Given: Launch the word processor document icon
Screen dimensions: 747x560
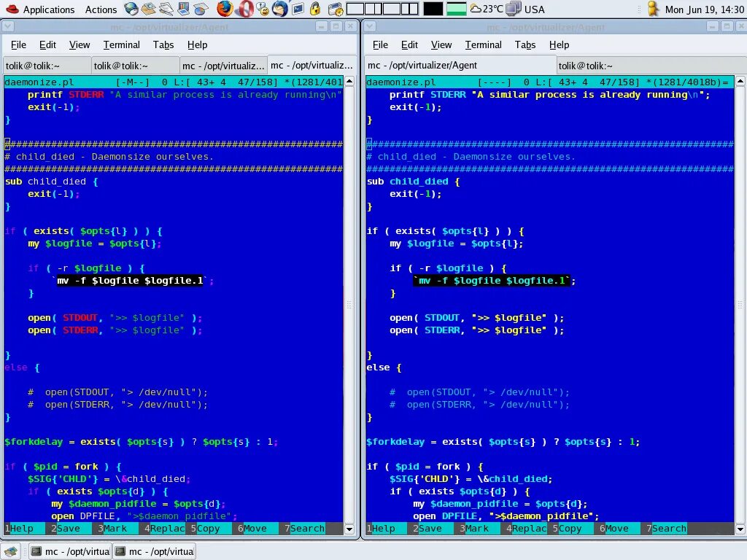Looking at the screenshot, I should point(166,9).
